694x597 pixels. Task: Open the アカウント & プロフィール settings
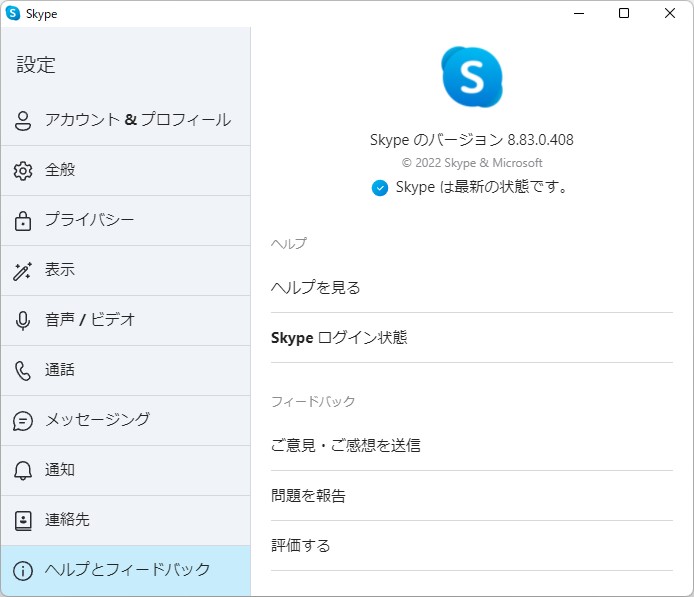pyautogui.click(x=126, y=121)
